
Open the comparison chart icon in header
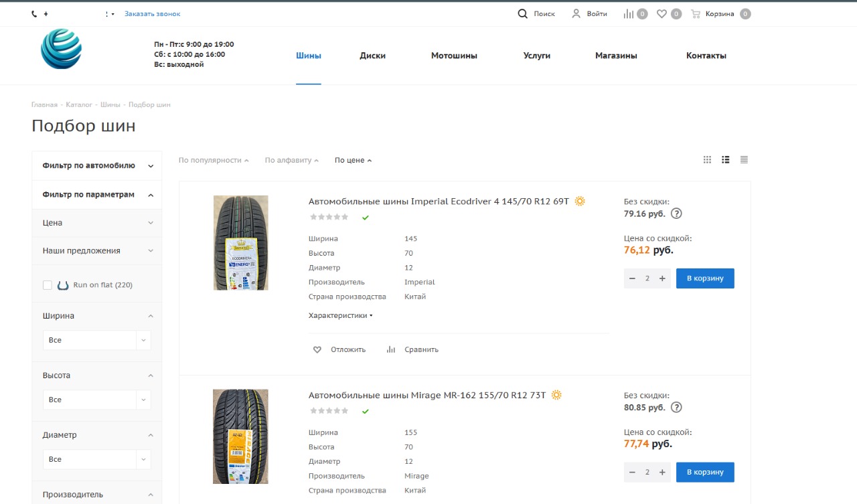click(x=628, y=13)
